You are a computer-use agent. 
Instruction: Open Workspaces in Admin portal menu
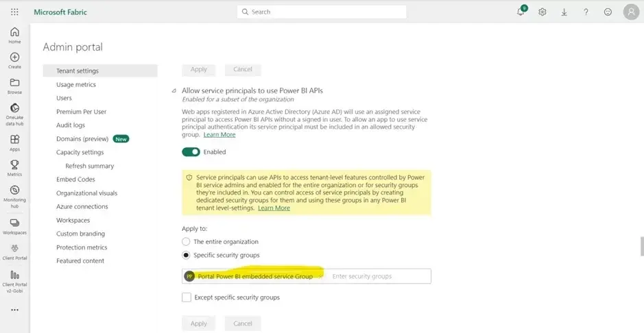(x=73, y=220)
